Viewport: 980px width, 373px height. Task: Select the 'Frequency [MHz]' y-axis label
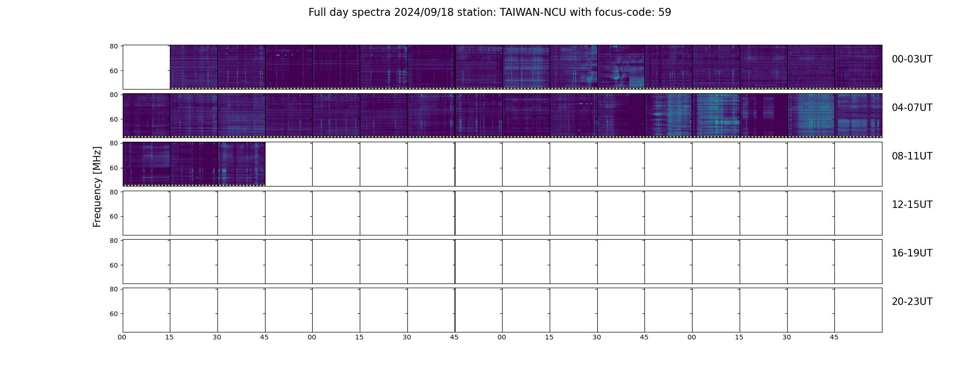[x=97, y=186]
